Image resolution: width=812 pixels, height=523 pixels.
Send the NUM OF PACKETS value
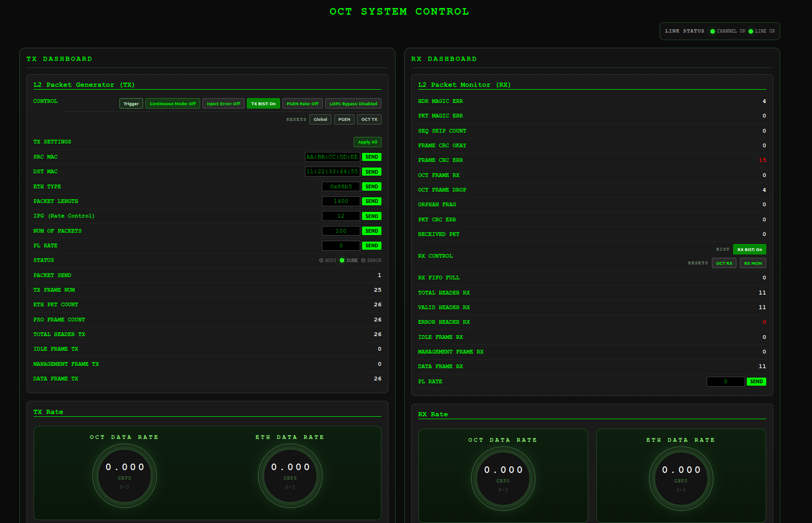tap(372, 231)
